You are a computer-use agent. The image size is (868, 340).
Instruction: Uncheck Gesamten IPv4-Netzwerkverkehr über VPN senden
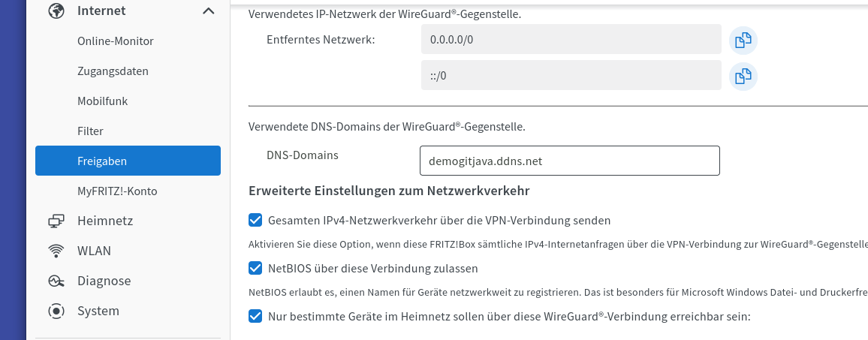pyautogui.click(x=255, y=220)
